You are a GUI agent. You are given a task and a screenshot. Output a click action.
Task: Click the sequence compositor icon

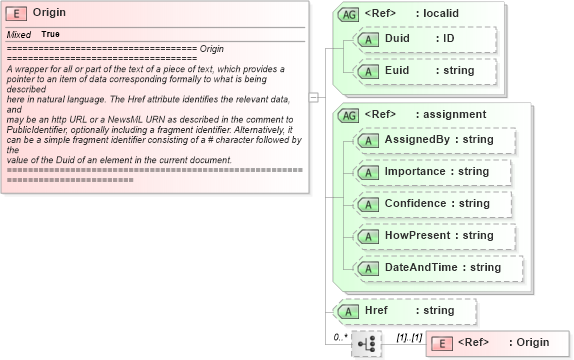366,344
